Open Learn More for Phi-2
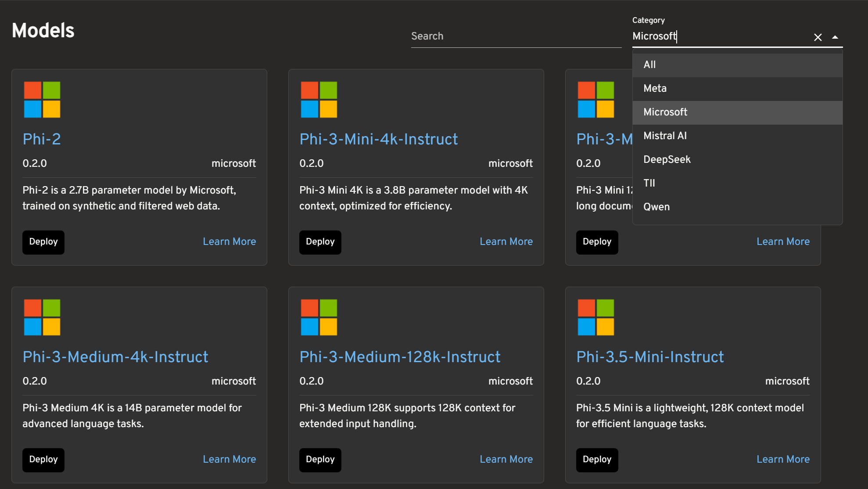The height and width of the screenshot is (489, 868). coord(230,242)
